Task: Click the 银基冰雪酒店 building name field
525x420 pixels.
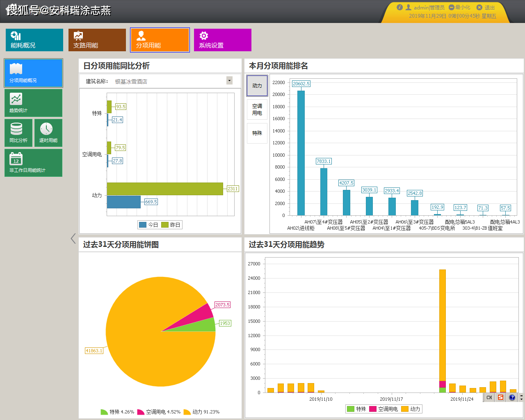Action: tap(169, 81)
